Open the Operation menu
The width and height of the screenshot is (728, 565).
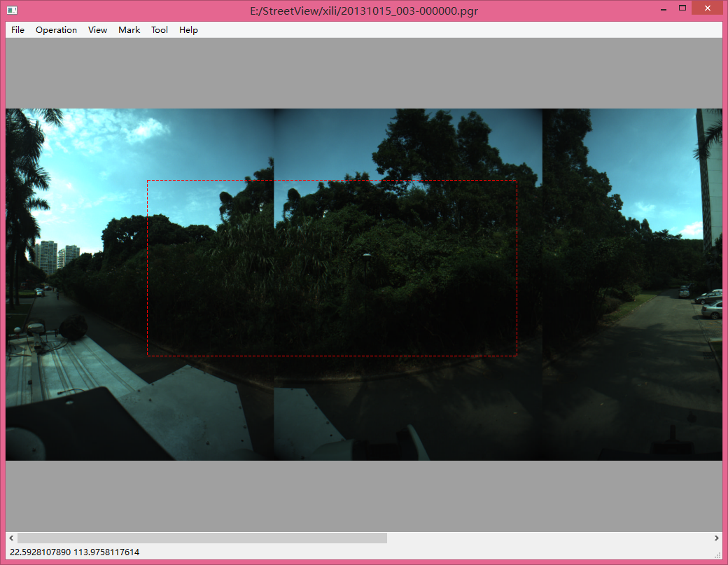56,29
